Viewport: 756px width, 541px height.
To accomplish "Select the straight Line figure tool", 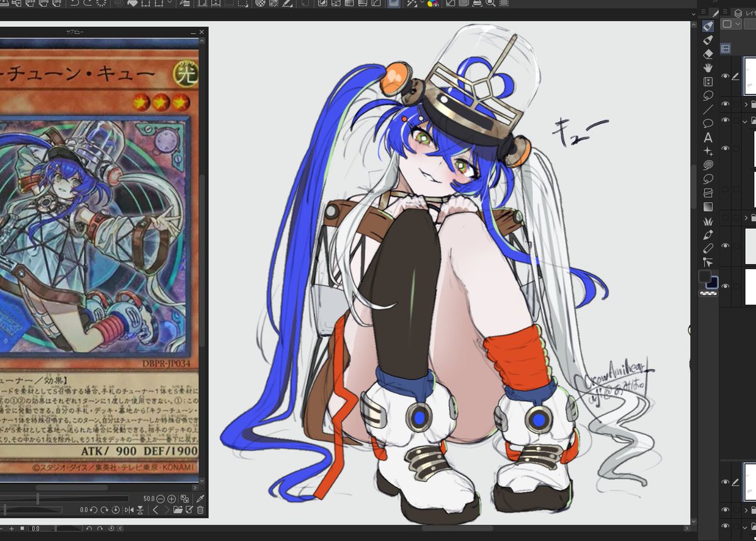I will coord(708,110).
